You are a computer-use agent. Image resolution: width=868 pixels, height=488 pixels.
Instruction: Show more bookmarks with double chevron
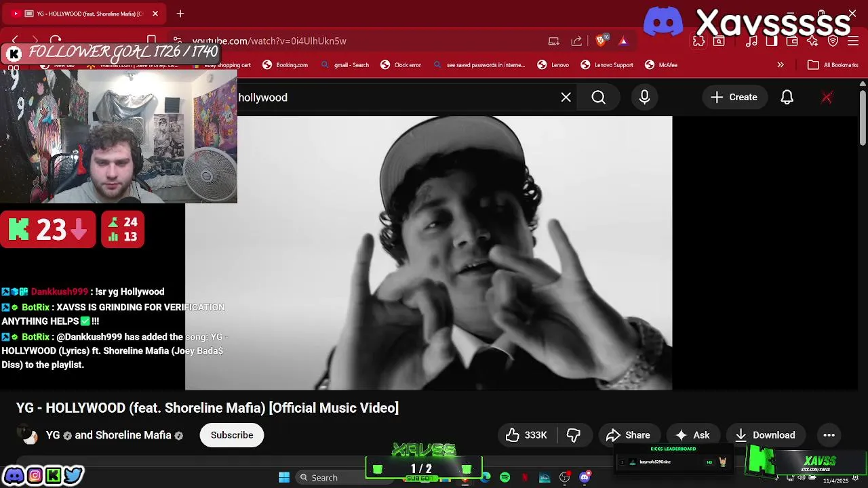pyautogui.click(x=781, y=65)
